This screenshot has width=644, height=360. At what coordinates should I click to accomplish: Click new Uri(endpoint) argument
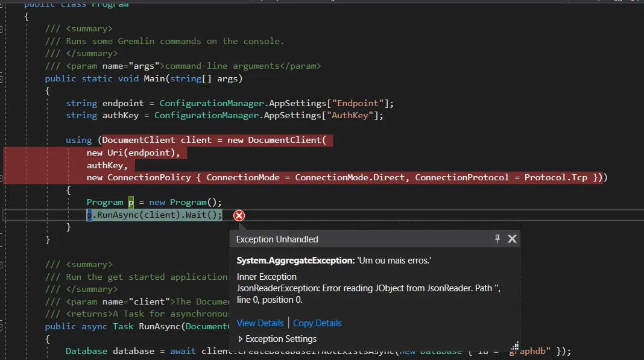[x=133, y=153]
